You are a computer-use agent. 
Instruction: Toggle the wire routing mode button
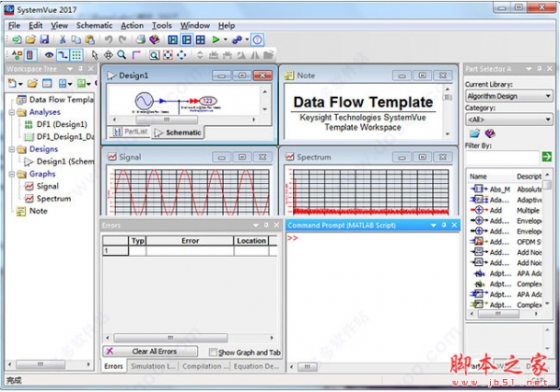tap(63, 55)
